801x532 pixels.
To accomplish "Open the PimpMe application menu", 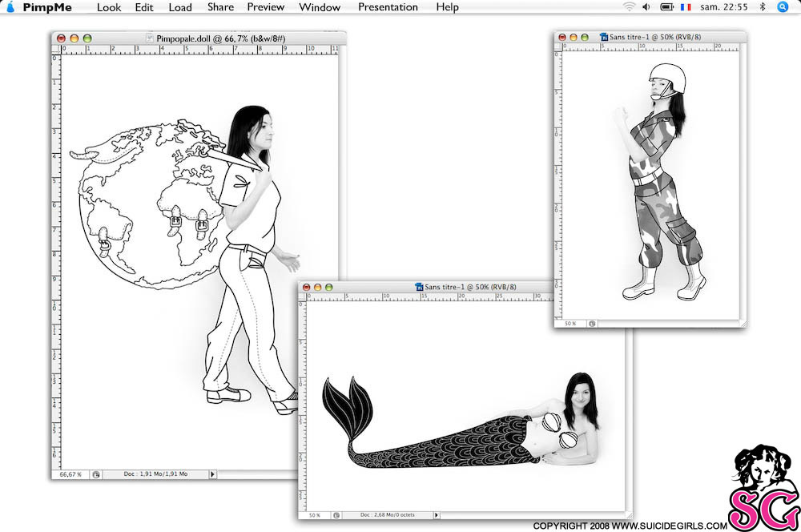I will pyautogui.click(x=47, y=7).
